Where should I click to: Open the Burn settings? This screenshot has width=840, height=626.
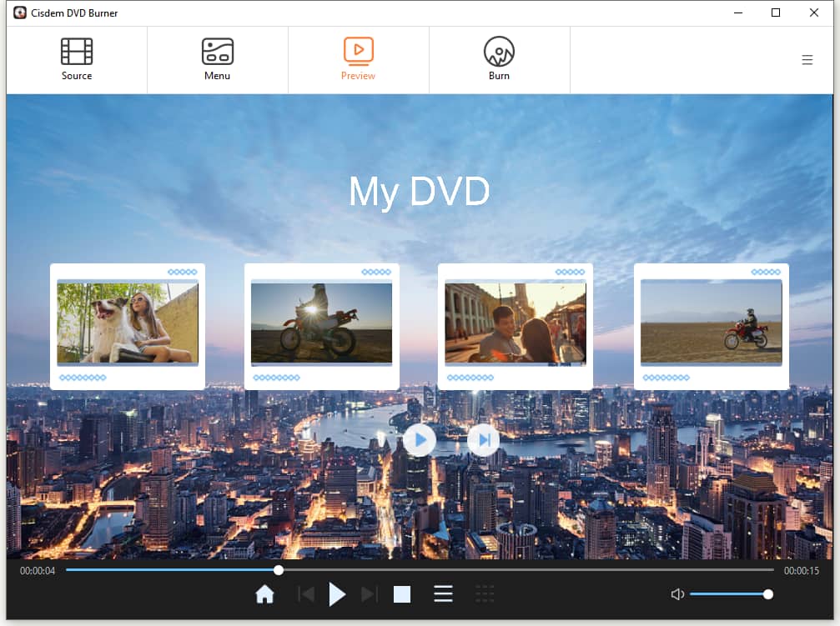tap(499, 58)
